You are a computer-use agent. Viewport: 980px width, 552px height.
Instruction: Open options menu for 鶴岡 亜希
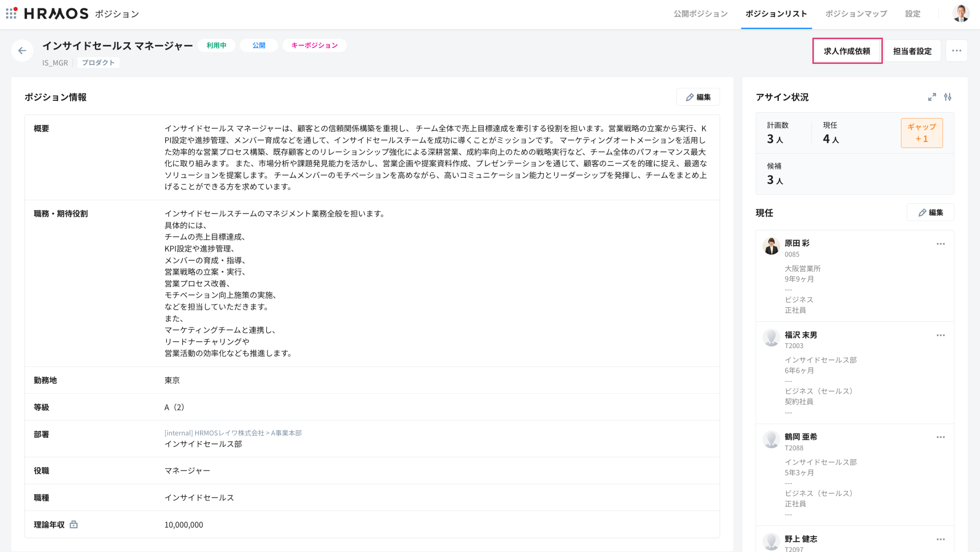click(940, 438)
